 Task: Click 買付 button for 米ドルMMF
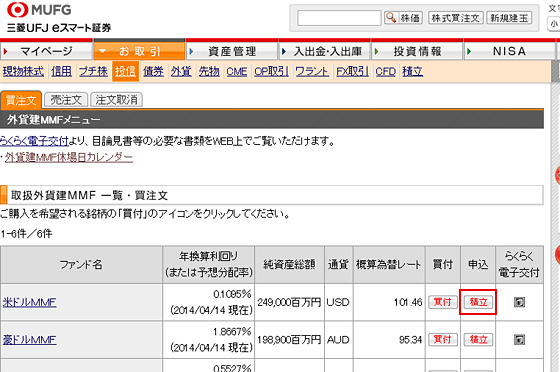443,302
